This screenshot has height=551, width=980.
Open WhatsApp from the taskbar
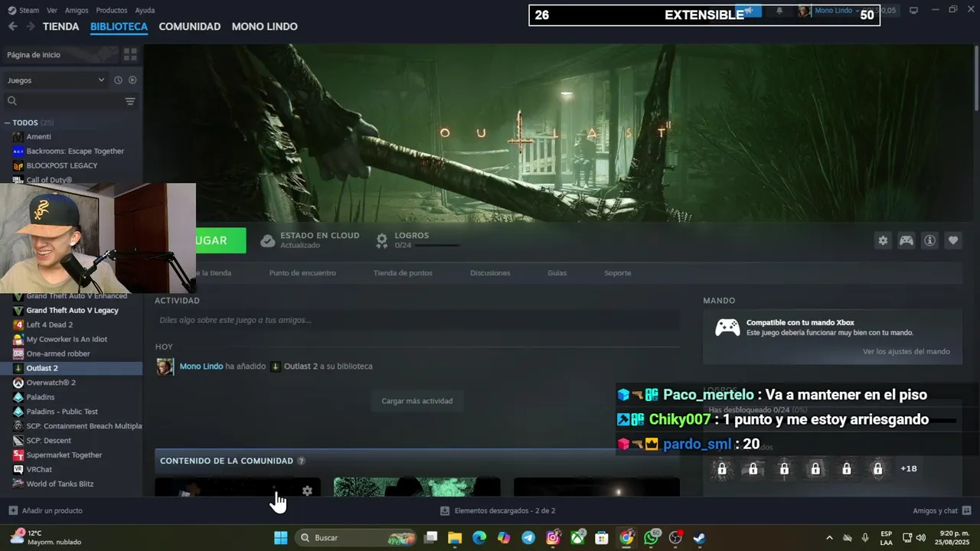[652, 537]
